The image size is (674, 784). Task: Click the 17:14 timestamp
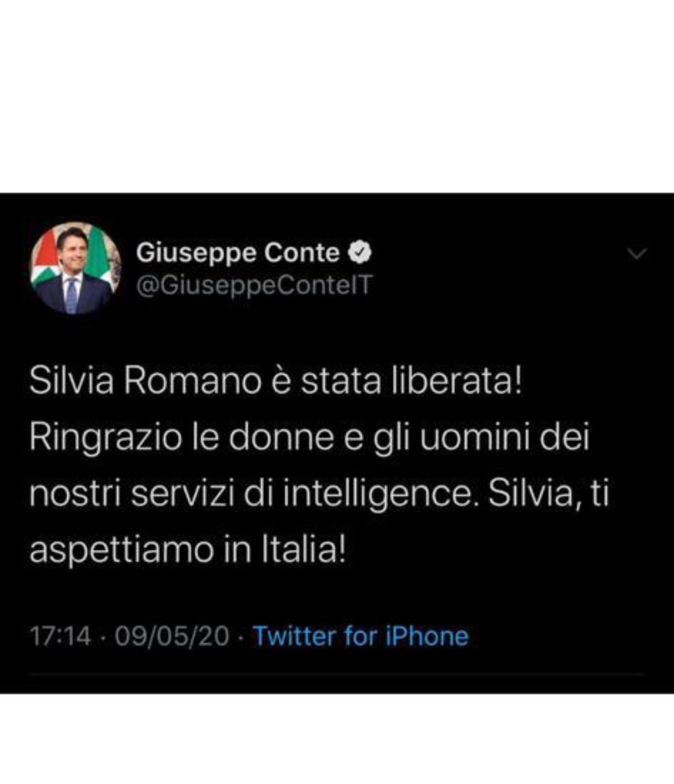click(60, 637)
